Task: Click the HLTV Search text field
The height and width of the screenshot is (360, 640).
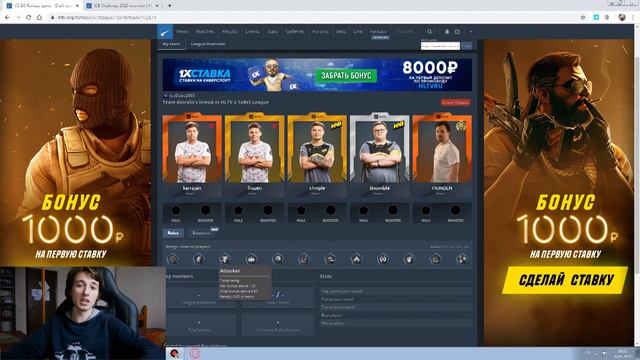Action: (410, 31)
